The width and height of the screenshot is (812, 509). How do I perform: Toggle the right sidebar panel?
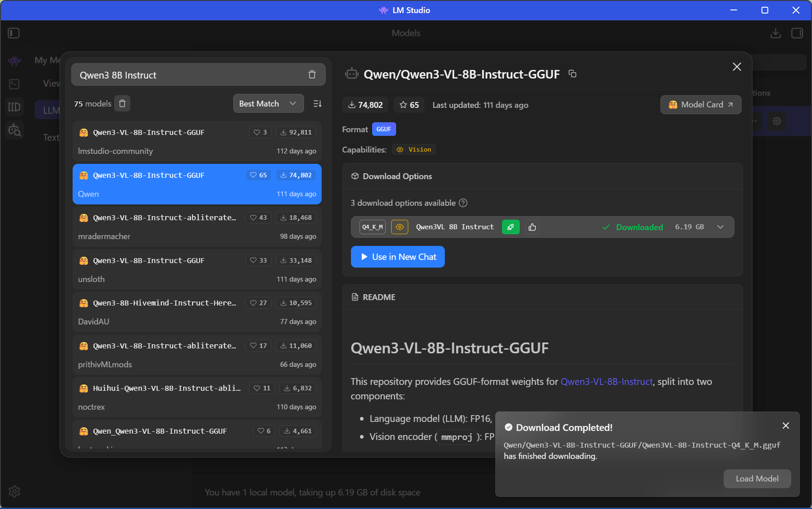(797, 33)
